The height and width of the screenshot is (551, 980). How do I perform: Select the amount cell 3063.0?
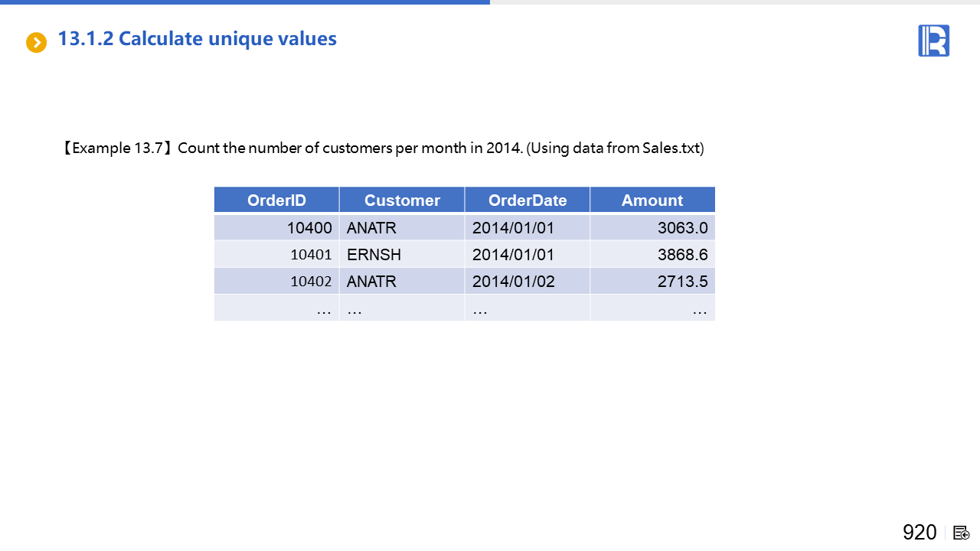pos(652,228)
